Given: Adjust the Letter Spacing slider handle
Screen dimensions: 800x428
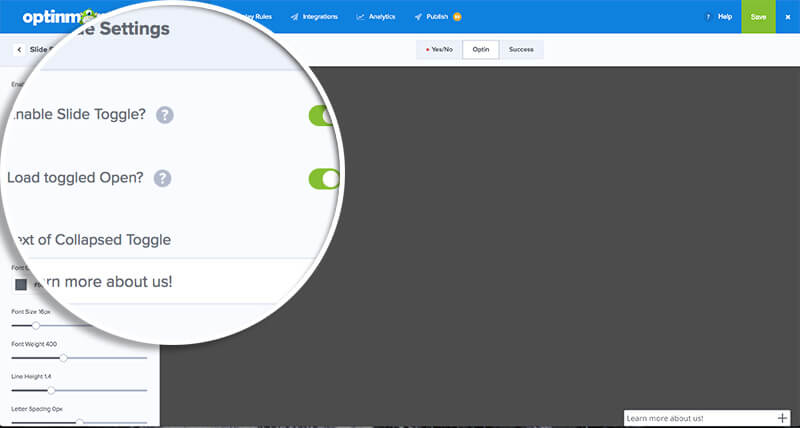Looking at the screenshot, I should 80,422.
